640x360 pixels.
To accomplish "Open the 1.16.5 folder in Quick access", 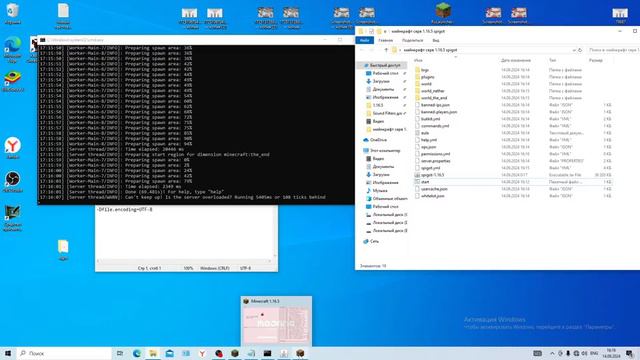I will click(378, 105).
